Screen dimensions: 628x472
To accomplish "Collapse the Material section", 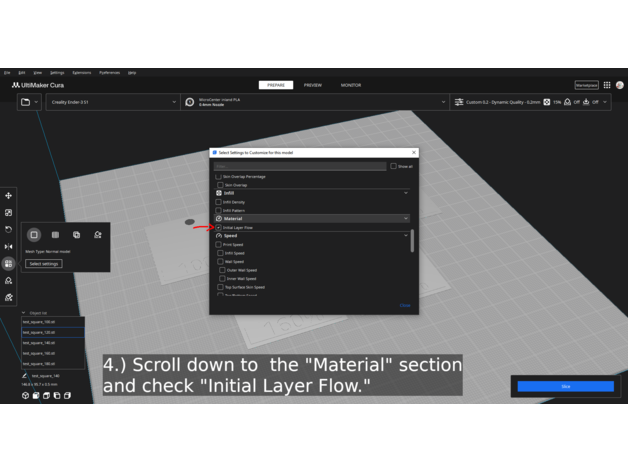I will [x=405, y=218].
